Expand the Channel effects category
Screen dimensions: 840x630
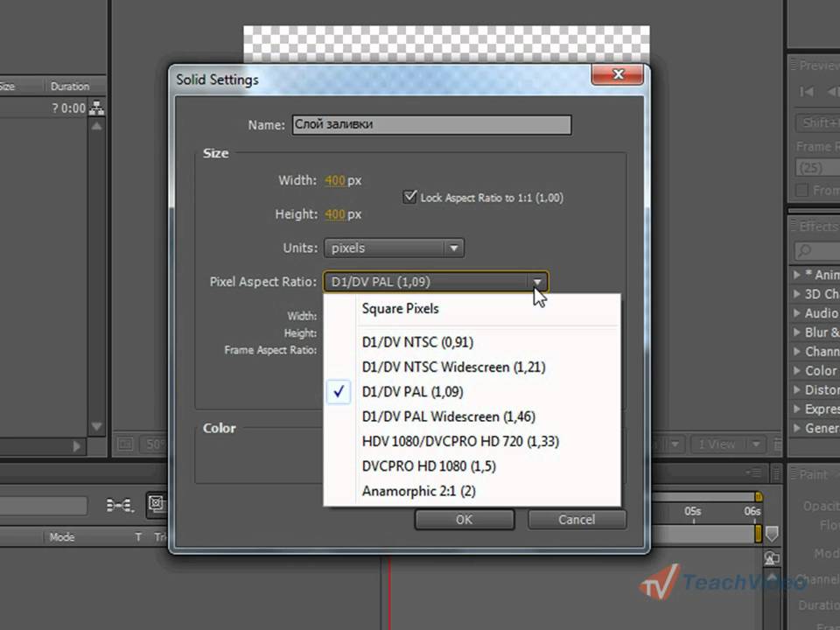(x=797, y=352)
